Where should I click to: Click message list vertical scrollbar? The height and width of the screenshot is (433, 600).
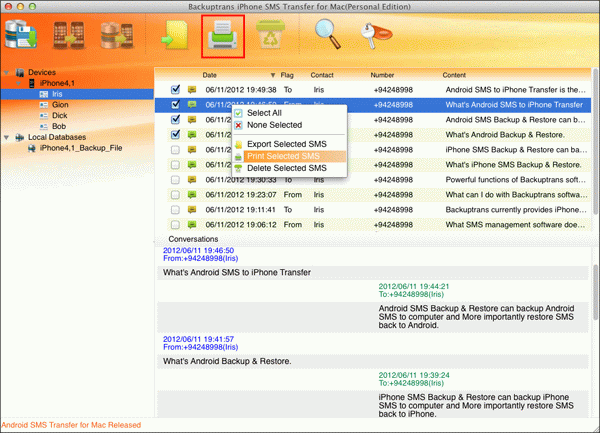(x=595, y=142)
